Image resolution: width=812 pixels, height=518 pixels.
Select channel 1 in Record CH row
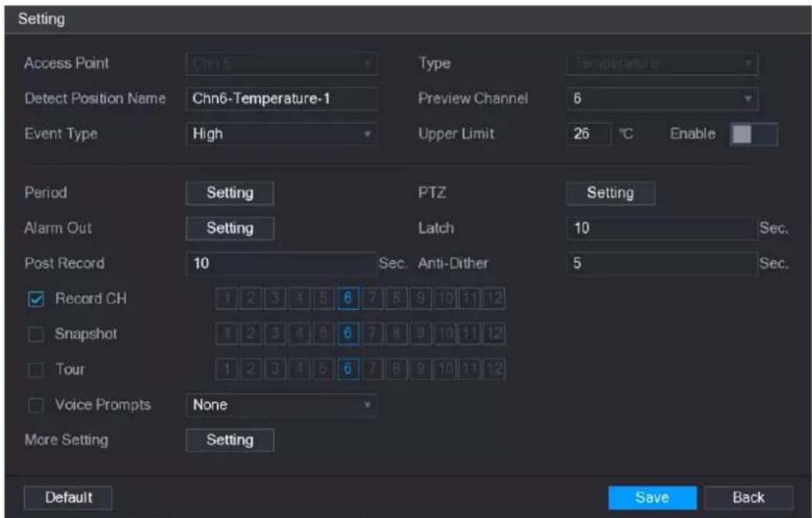tap(226, 298)
